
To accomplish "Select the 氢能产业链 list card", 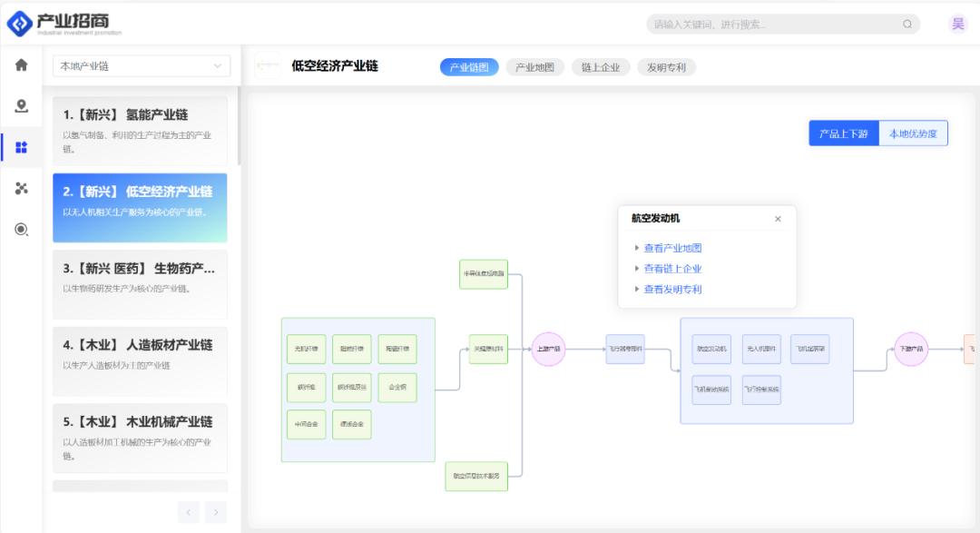I will (x=140, y=131).
